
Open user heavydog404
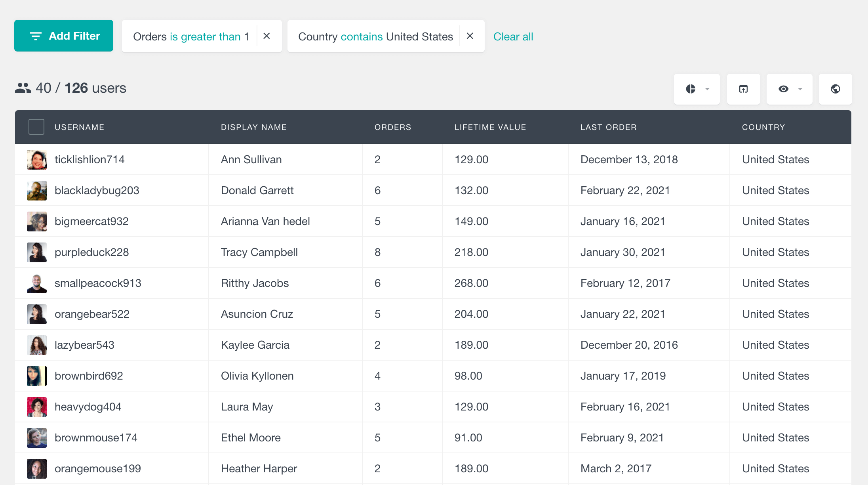88,407
